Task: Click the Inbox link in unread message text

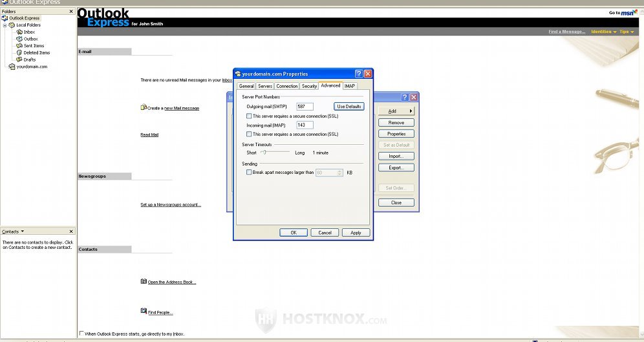Action: (x=227, y=80)
